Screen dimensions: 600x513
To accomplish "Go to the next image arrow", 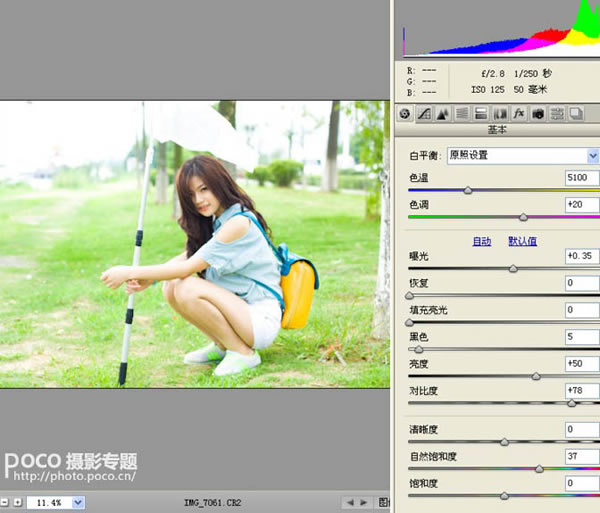I will [365, 501].
